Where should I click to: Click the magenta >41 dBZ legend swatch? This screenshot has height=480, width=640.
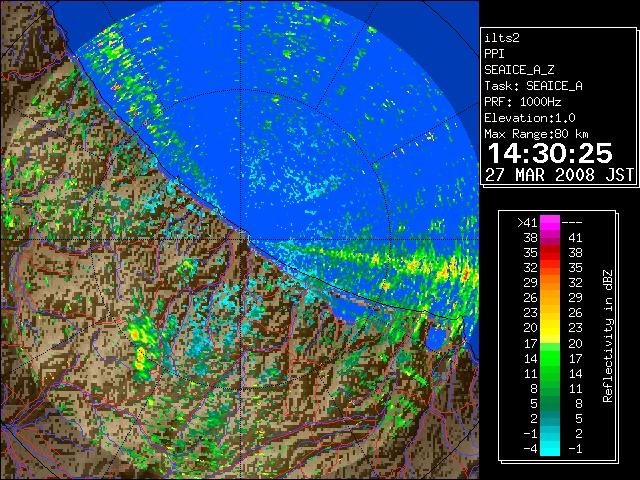(x=550, y=222)
